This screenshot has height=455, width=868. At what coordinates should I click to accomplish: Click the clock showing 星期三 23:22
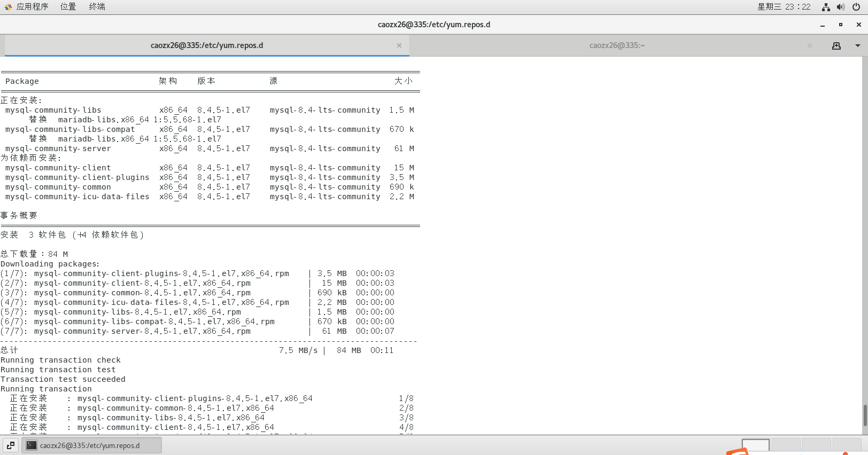(784, 6)
